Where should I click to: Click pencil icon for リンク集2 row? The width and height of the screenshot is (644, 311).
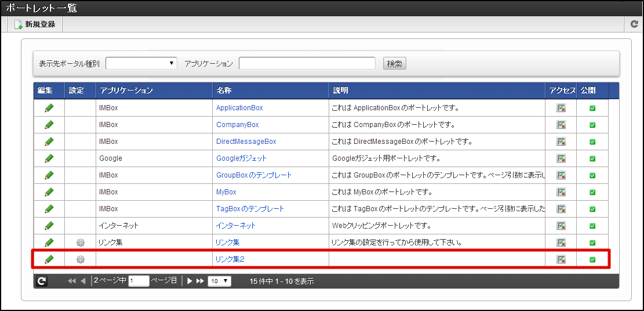click(49, 259)
